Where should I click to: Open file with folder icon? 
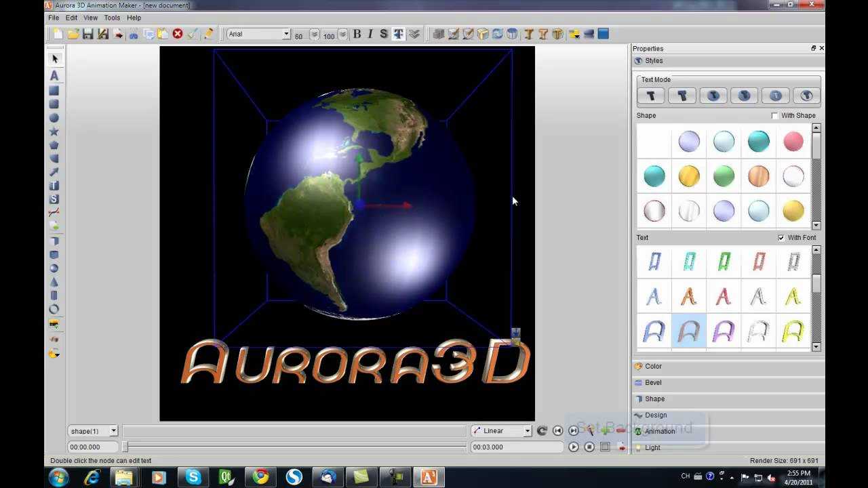tap(73, 34)
